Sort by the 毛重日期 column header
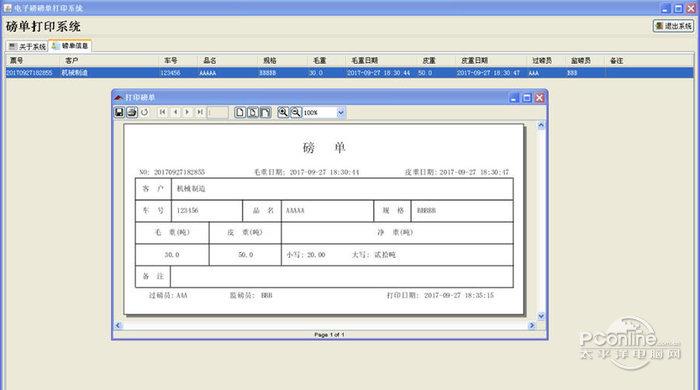 [381, 60]
